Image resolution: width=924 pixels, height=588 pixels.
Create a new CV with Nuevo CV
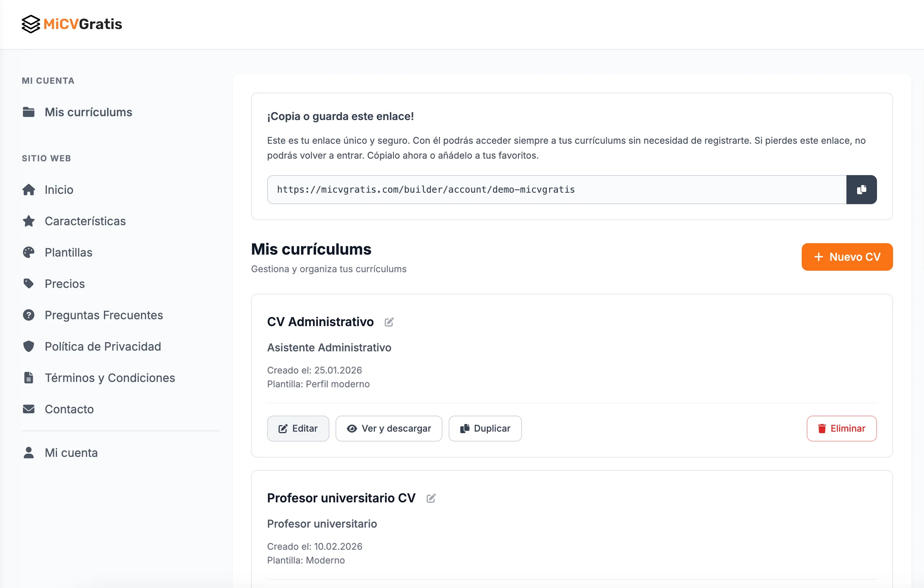[x=846, y=257]
